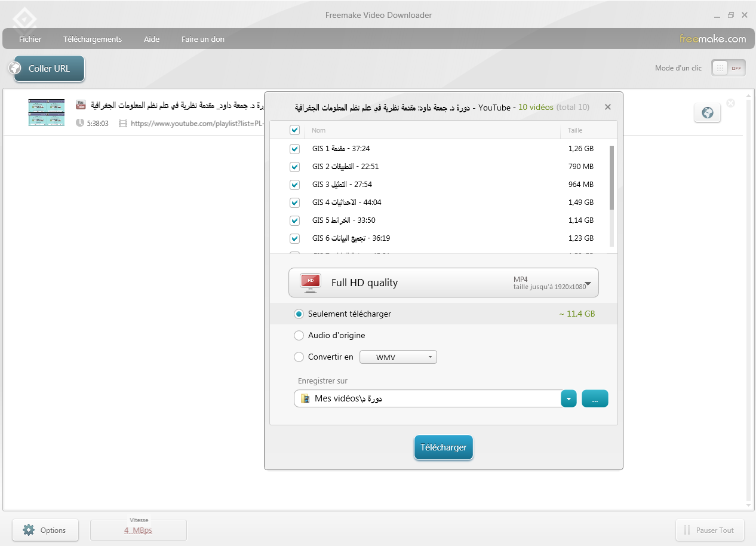This screenshot has height=546, width=756.
Task: Open video in browser via globe button
Action: 707,112
